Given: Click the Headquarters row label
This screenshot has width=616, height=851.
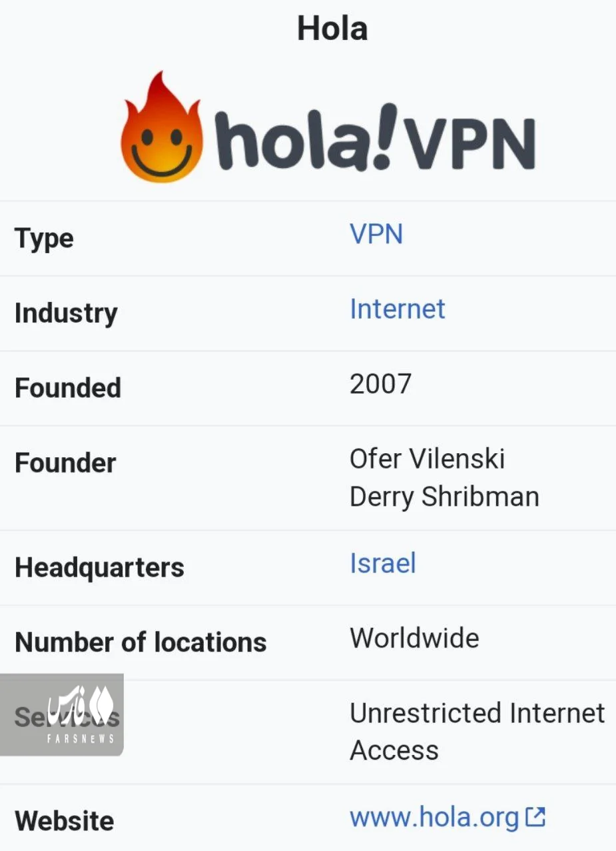Looking at the screenshot, I should click(99, 568).
